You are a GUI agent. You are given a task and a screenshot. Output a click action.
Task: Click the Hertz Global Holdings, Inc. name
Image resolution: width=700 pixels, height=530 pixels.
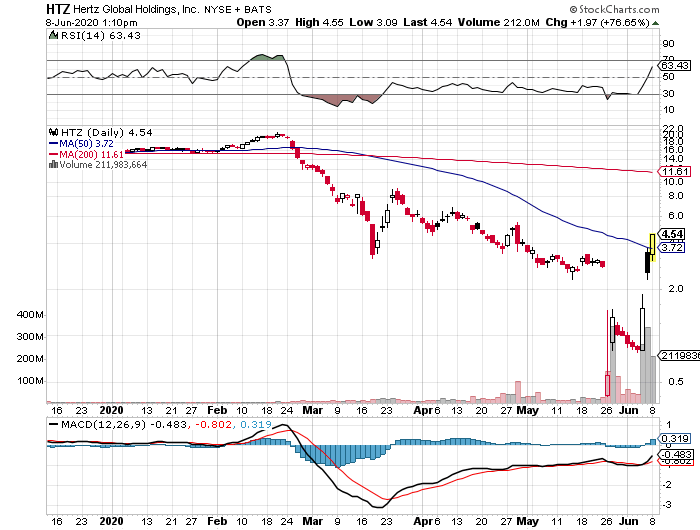click(136, 9)
